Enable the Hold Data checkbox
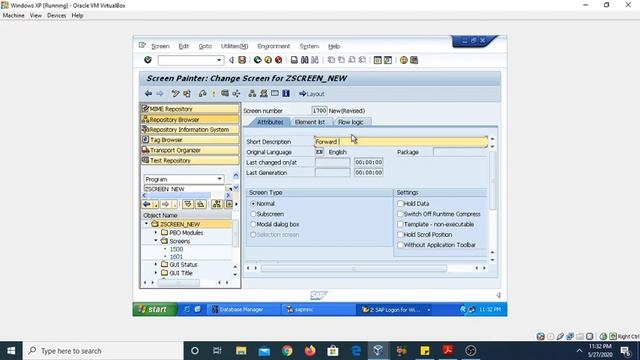The height and width of the screenshot is (360, 640). 400,204
